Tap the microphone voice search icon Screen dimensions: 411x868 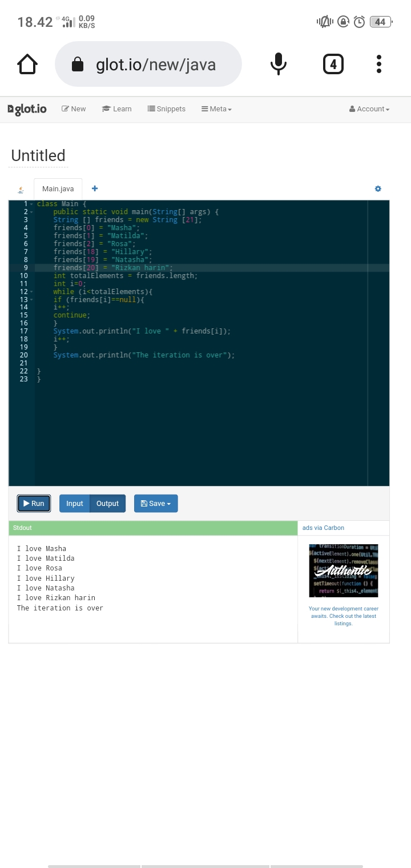click(x=278, y=65)
